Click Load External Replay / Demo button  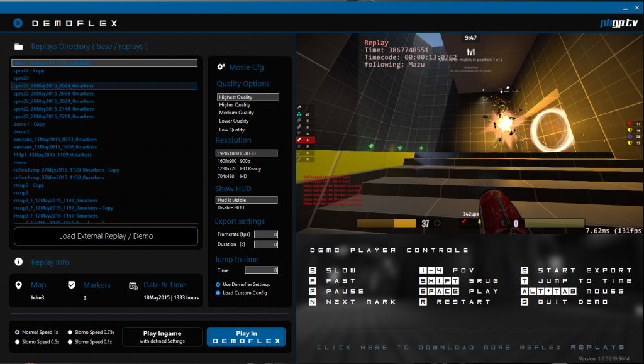(106, 236)
